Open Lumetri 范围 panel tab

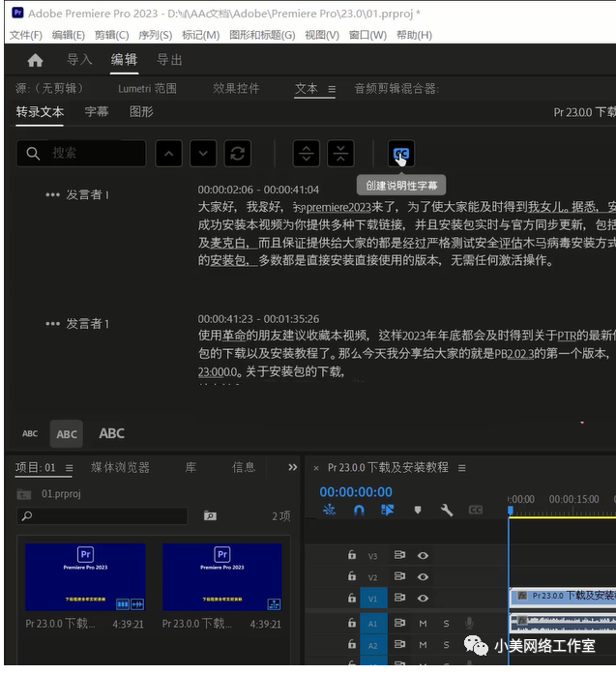[x=147, y=89]
